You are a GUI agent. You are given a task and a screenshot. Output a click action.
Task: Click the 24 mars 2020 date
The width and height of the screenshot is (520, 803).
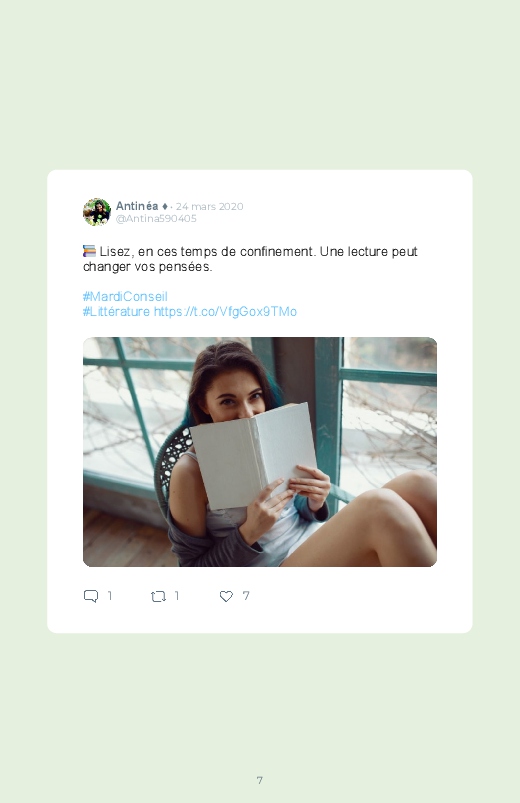[x=210, y=206]
